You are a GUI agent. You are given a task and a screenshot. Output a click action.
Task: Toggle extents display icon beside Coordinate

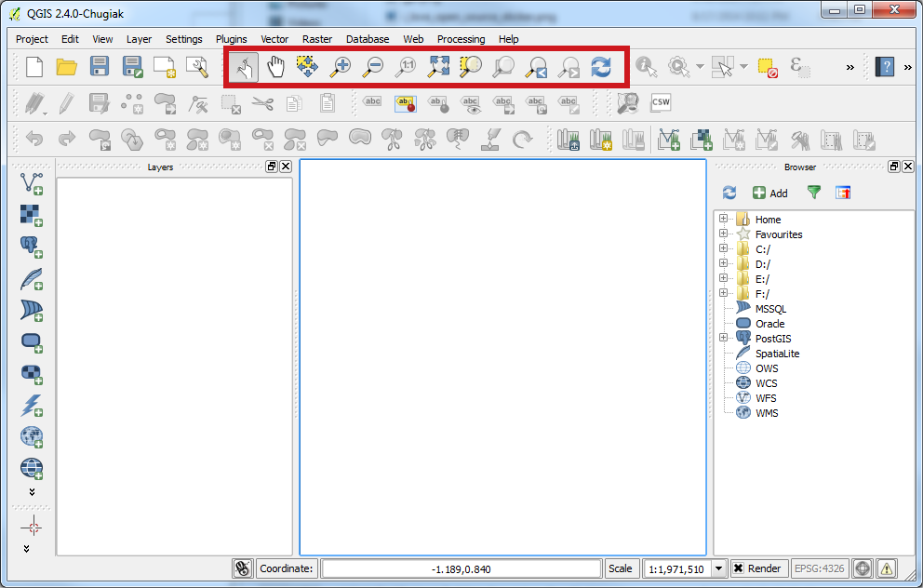pos(242,568)
